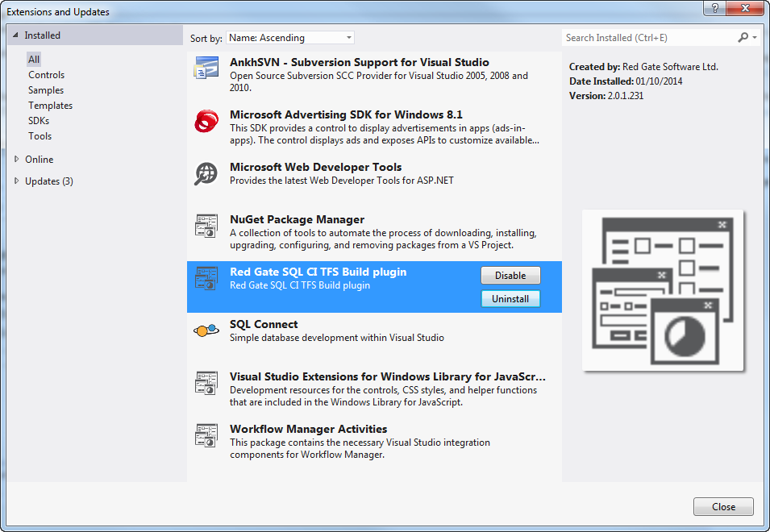Click the large extension preview image
The height and width of the screenshot is (532, 770).
(x=663, y=290)
